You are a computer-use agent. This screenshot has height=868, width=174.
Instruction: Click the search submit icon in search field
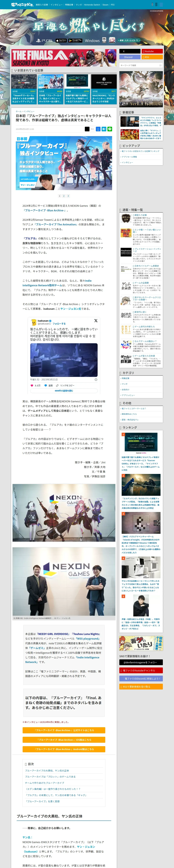161,65
